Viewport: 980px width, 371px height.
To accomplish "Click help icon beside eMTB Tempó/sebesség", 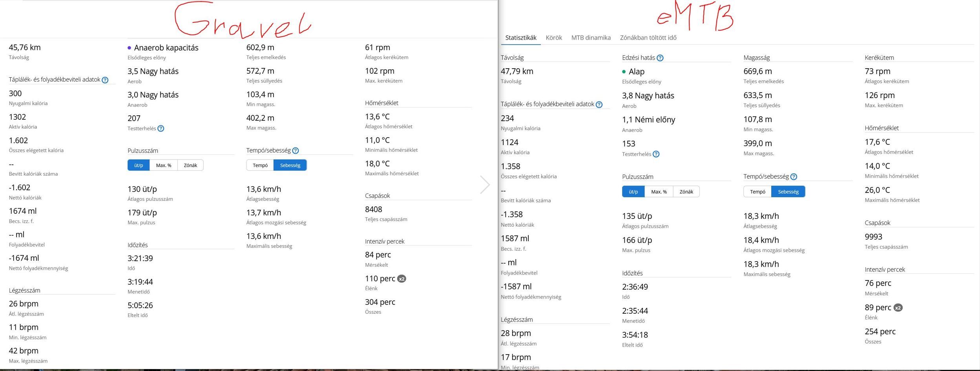I will pos(794,177).
